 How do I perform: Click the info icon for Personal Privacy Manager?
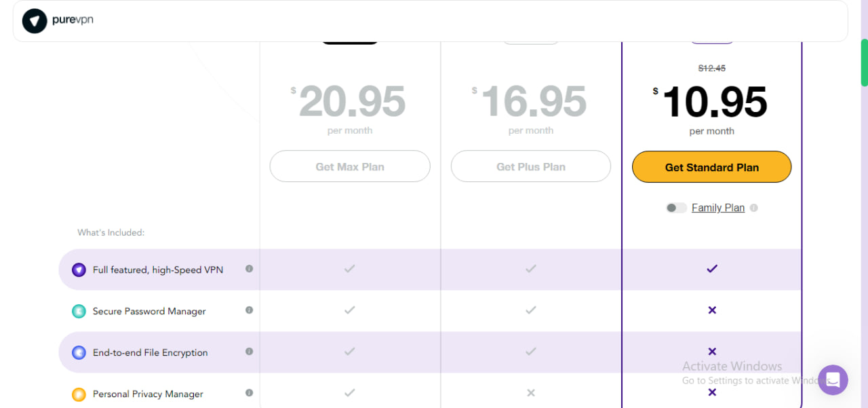pyautogui.click(x=249, y=394)
